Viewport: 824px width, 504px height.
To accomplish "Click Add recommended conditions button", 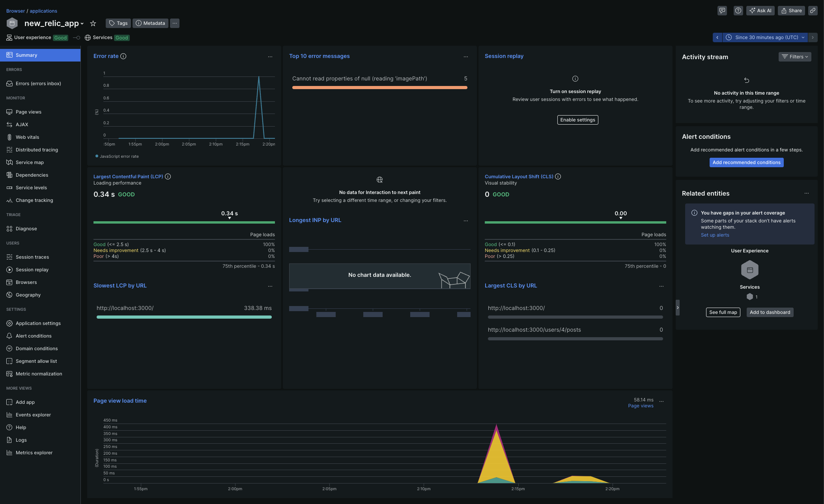I will point(746,162).
